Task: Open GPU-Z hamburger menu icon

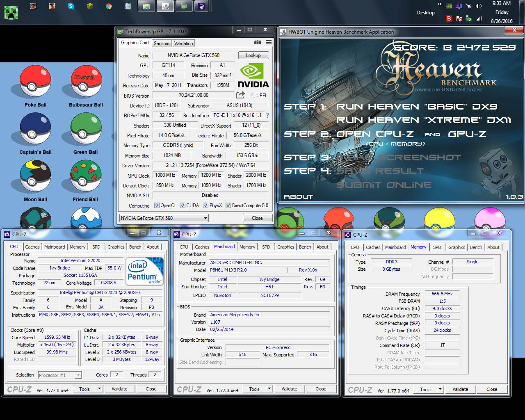Action: [x=269, y=42]
